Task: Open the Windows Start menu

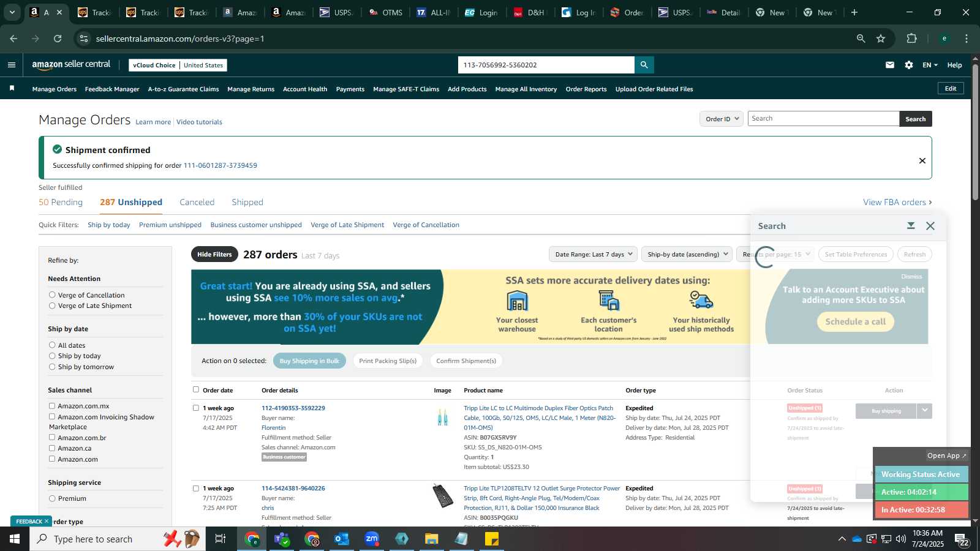Action: pyautogui.click(x=15, y=539)
